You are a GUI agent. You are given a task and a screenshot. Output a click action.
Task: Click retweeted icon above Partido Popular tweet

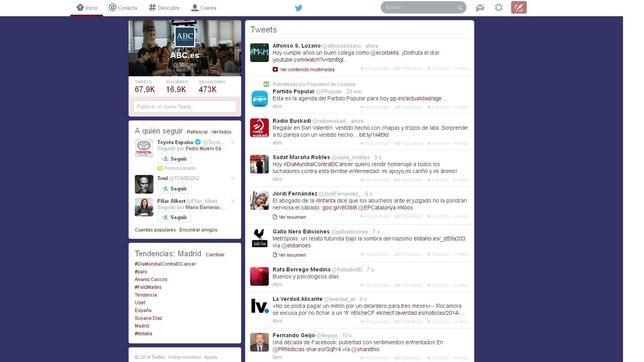click(266, 84)
